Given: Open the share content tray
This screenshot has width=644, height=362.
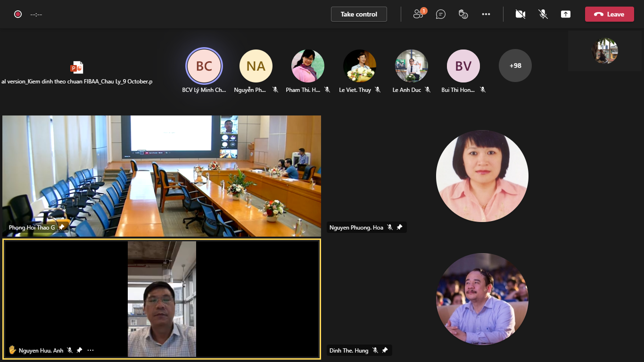Looking at the screenshot, I should coord(566,14).
